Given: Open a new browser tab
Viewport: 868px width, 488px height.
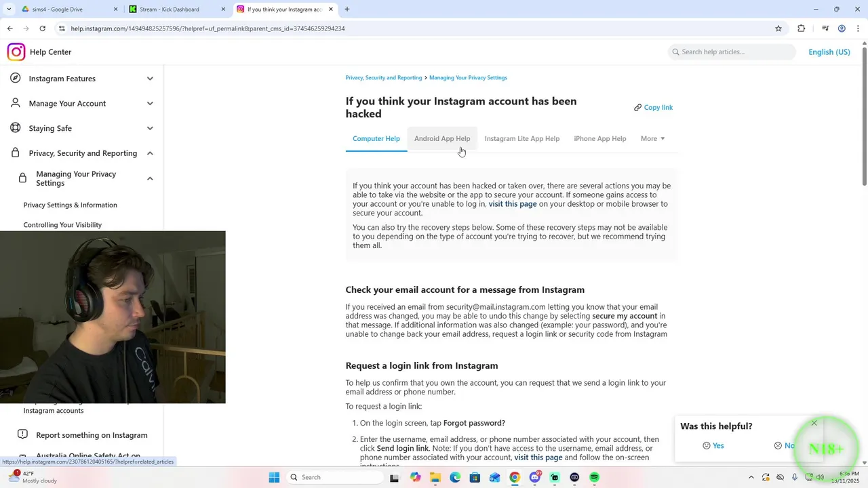Looking at the screenshot, I should click(x=347, y=9).
